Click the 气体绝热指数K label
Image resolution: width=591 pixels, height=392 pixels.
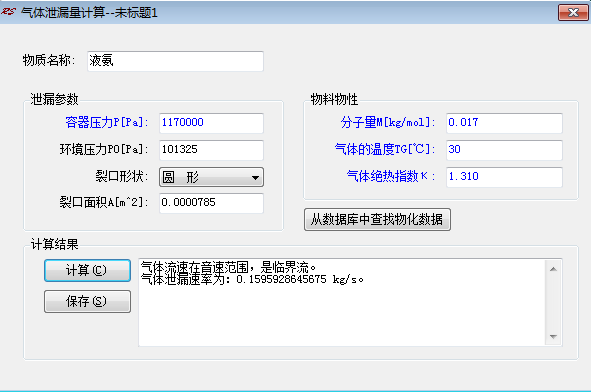click(391, 176)
